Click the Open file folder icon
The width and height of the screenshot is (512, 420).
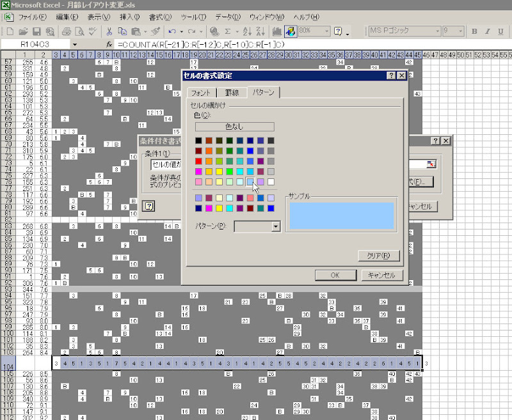pyautogui.click(x=23, y=31)
